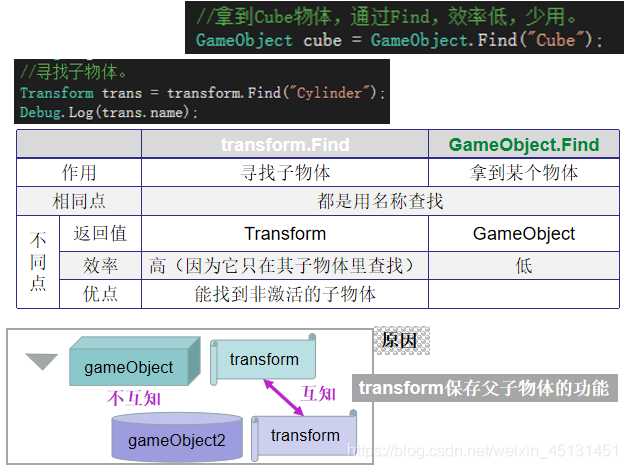Click the 能找到非激活的子物体 cell
The height and width of the screenshot is (469, 627).
point(285,294)
